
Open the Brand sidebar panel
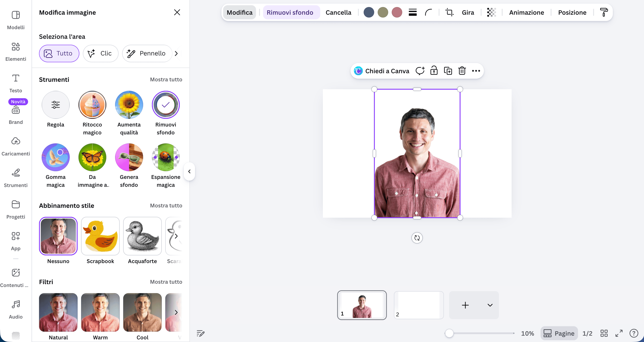[x=16, y=115]
